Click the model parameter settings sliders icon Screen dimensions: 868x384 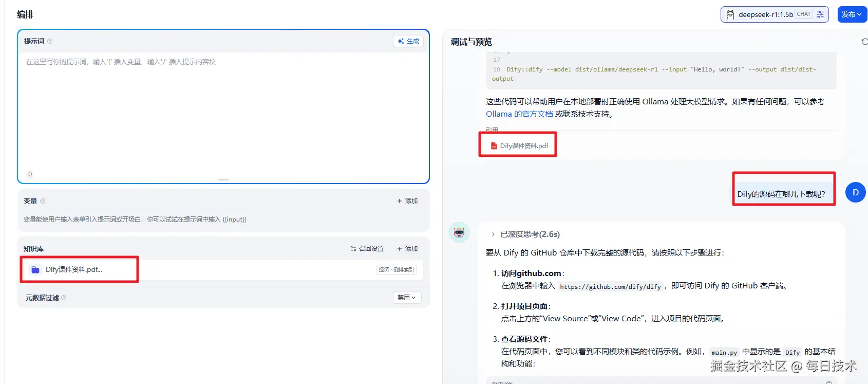(820, 14)
